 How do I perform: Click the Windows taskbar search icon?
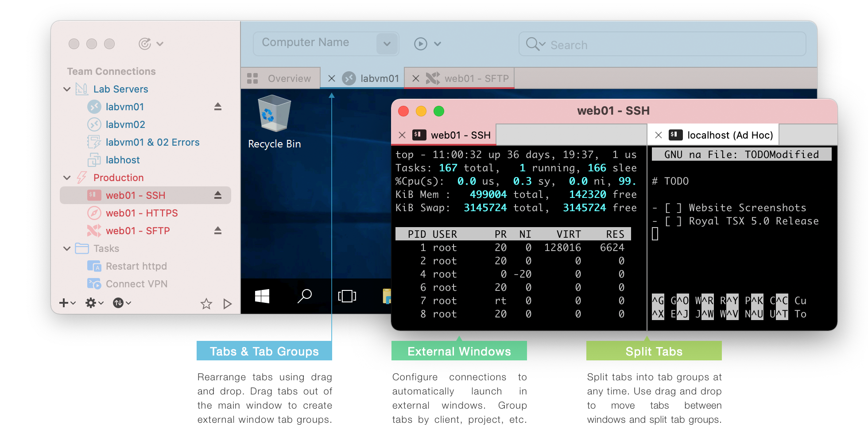304,296
